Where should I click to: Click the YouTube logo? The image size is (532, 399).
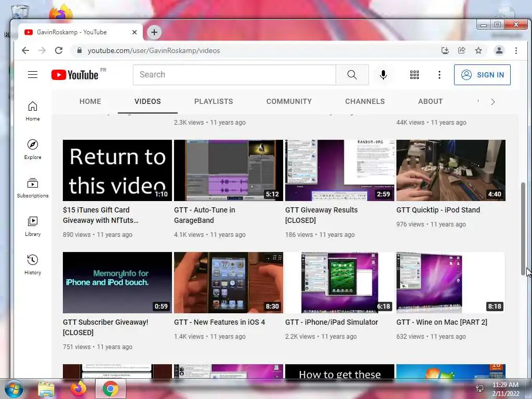coord(75,75)
